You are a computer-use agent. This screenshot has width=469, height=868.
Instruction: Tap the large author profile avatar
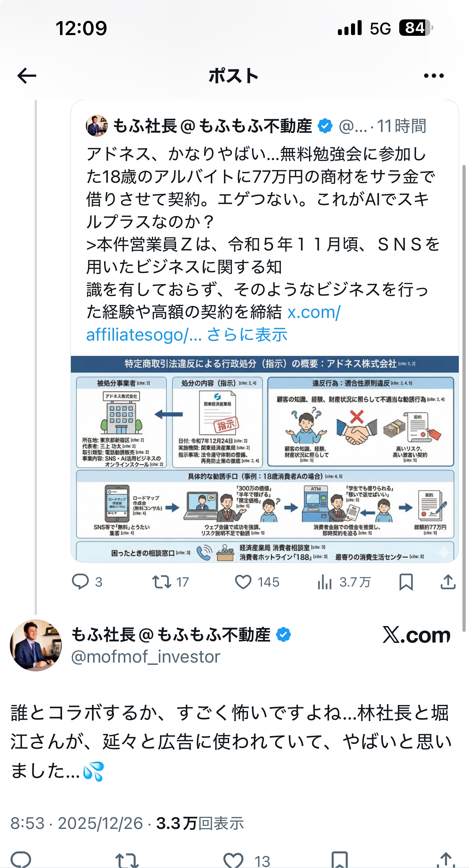[x=36, y=645]
